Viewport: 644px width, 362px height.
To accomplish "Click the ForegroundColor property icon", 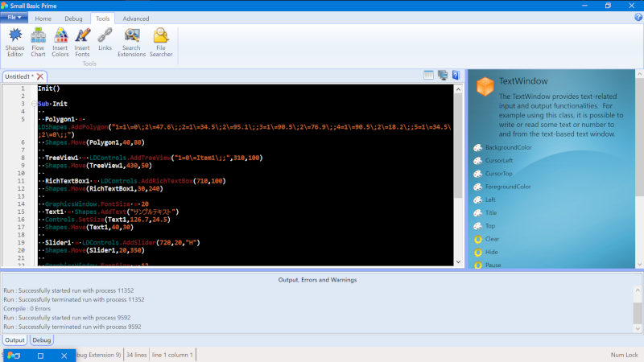I will point(477,187).
